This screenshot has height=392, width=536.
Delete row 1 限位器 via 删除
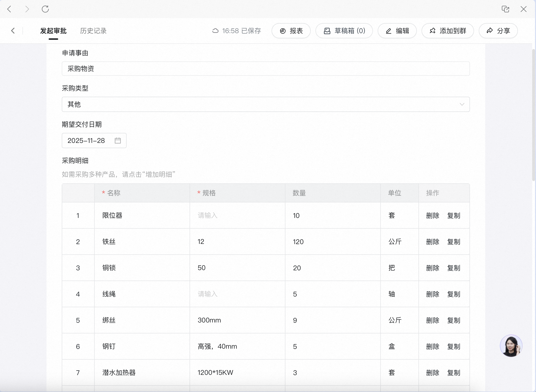tap(433, 216)
